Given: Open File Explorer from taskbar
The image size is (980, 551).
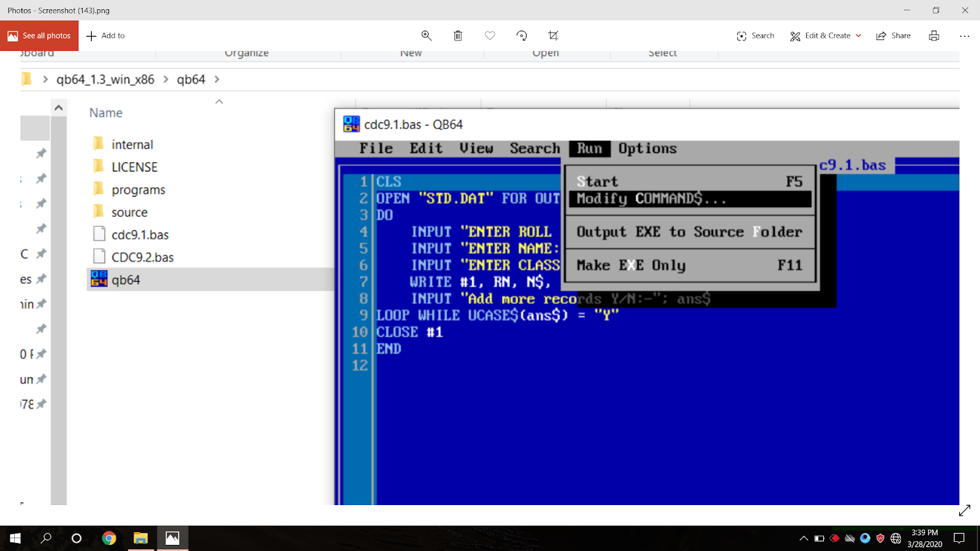Looking at the screenshot, I should tap(141, 538).
